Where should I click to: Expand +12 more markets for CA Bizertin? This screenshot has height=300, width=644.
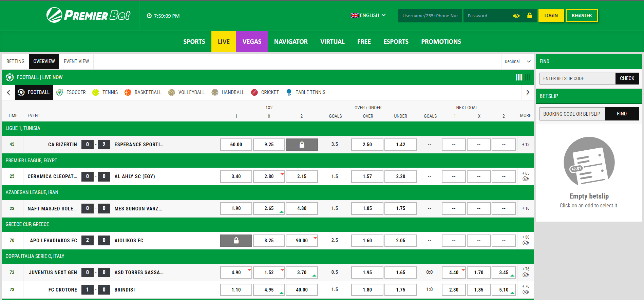click(x=526, y=145)
